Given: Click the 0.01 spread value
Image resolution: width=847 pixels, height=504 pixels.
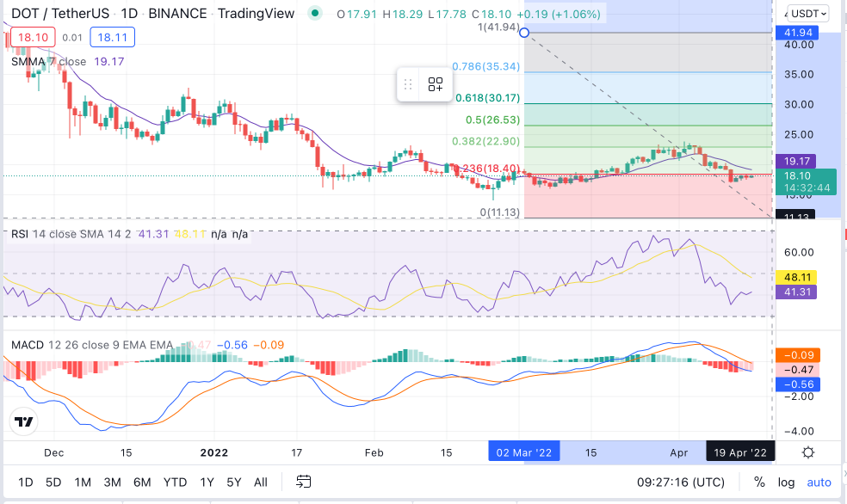Looking at the screenshot, I should pos(72,38).
